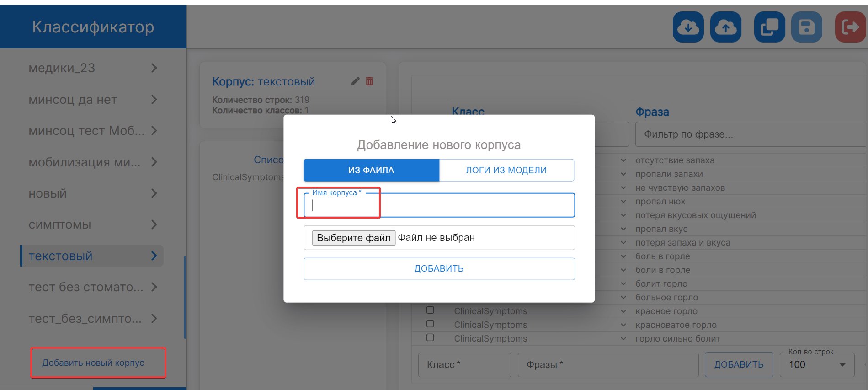
Task: Tick checkbox for row 'красноватое горло'
Action: coord(430,324)
